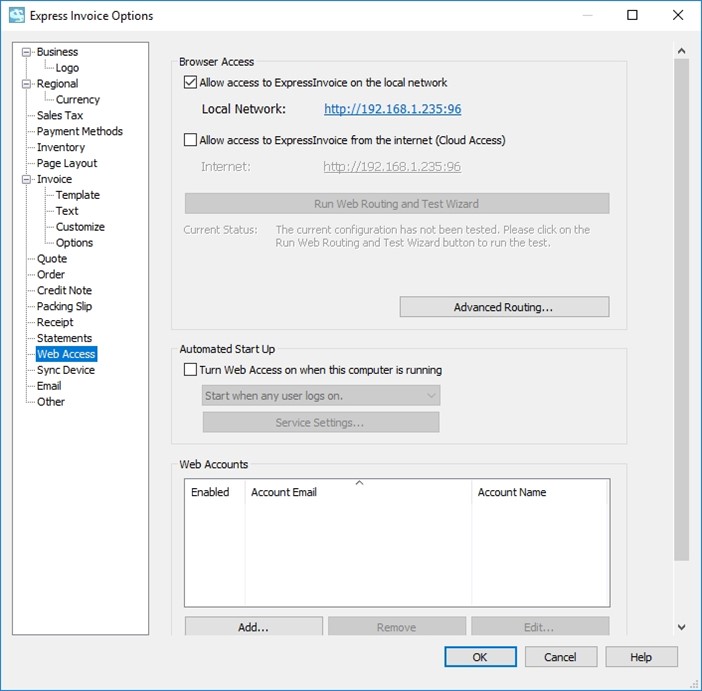Open the Inventory options page

tap(61, 147)
